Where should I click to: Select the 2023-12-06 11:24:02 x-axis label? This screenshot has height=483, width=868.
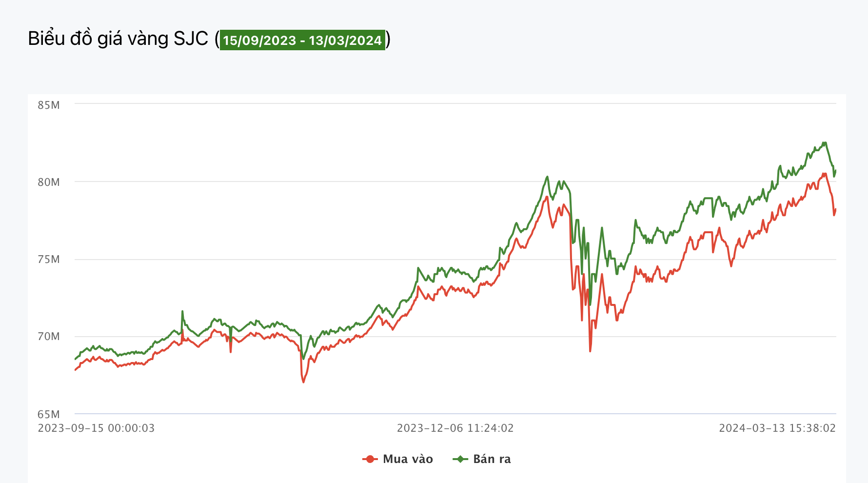pyautogui.click(x=455, y=428)
